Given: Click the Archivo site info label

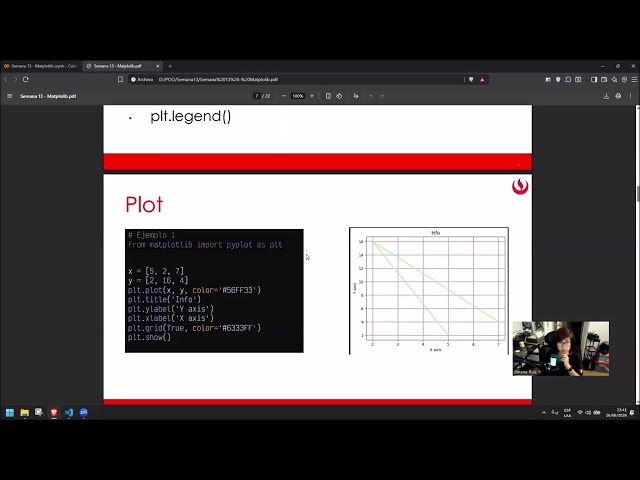Looking at the screenshot, I should click(x=142, y=80).
